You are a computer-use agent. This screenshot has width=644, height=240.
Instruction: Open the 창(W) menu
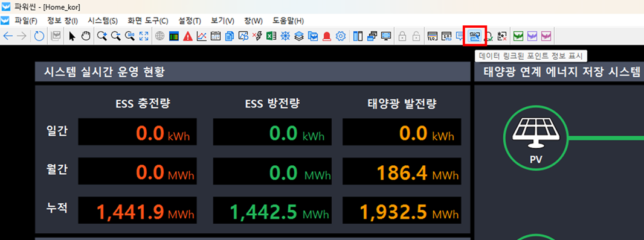(x=253, y=21)
